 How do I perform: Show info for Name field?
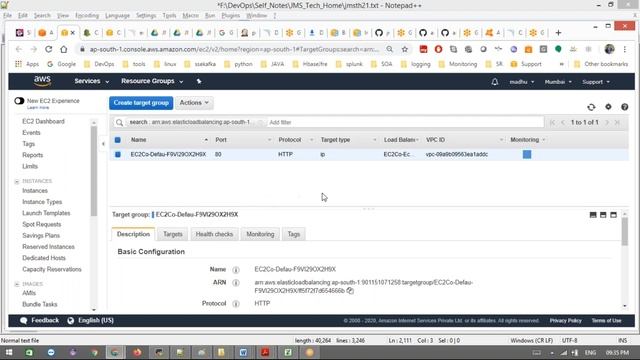236,270
